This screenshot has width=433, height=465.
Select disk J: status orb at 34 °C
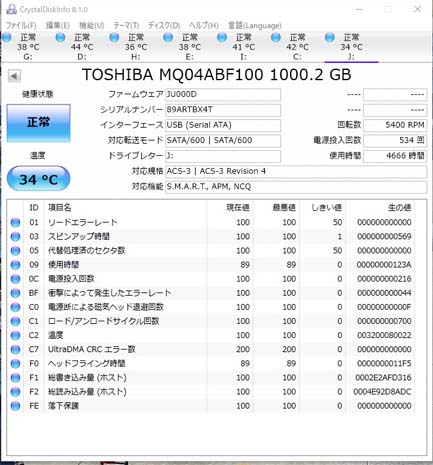pyautogui.click(x=330, y=37)
